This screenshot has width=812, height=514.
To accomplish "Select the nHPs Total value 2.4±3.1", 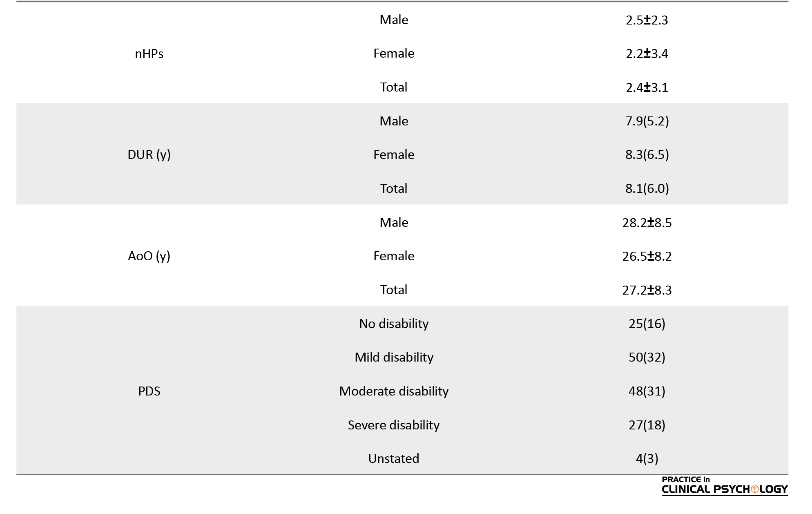I will [647, 87].
